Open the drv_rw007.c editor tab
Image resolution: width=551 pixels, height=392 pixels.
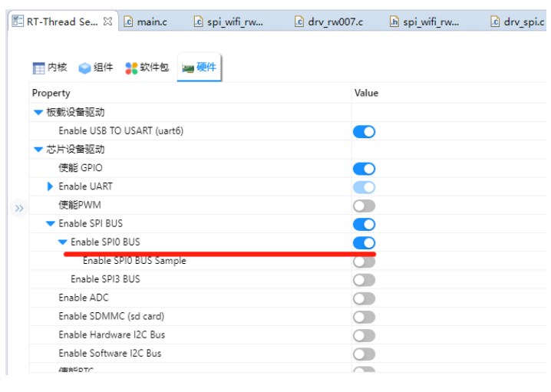(328, 21)
